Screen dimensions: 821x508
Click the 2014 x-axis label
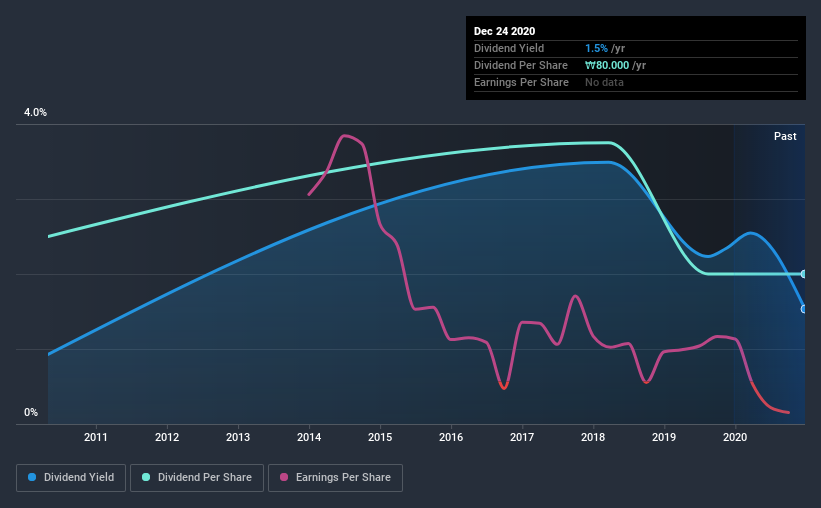pos(309,437)
